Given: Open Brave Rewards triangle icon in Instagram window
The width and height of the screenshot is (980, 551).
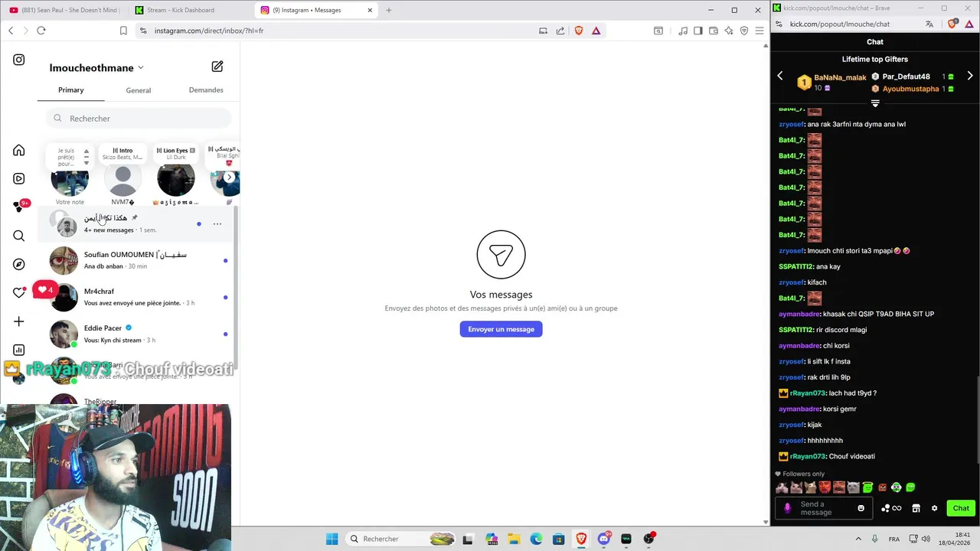Looking at the screenshot, I should pos(596,31).
